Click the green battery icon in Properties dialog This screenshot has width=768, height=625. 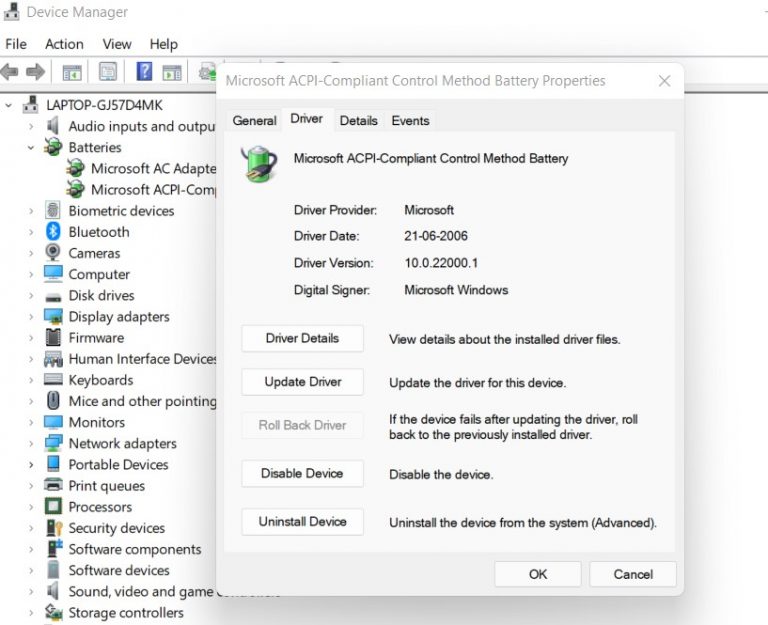(259, 164)
